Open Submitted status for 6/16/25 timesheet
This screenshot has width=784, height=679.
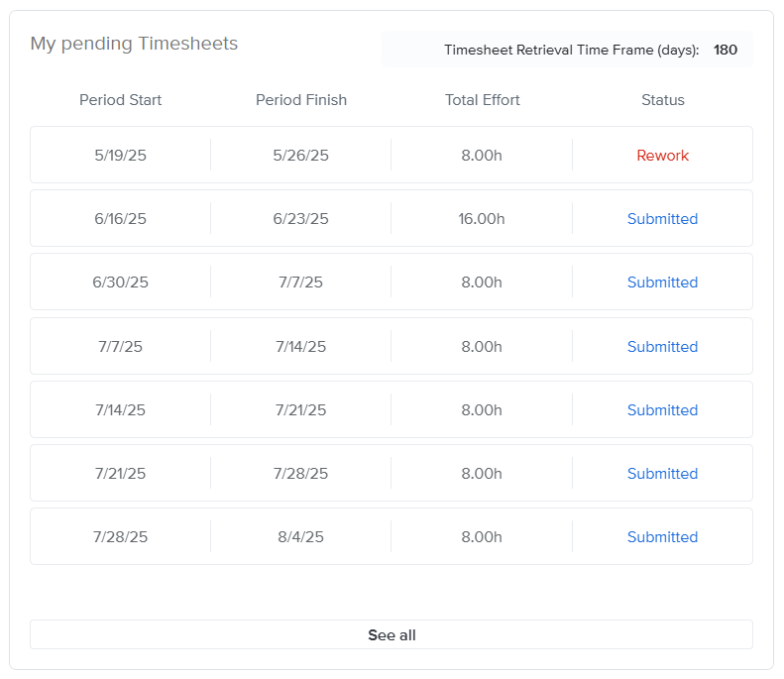[x=662, y=219]
